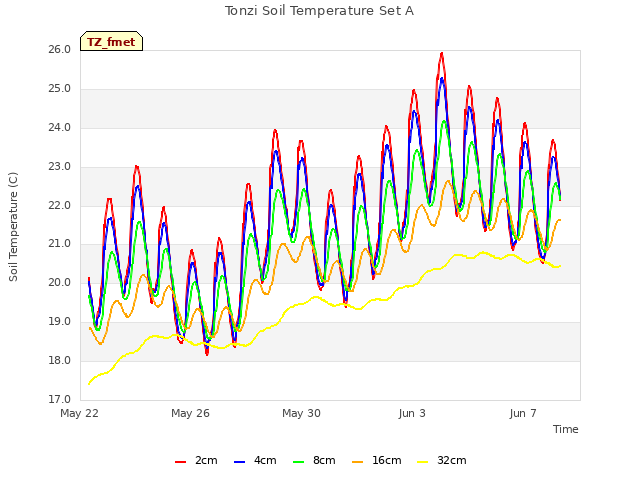Screen dimensions: 640x480
Task: Click the 22.0 y-axis tick label
Action: [60, 205]
